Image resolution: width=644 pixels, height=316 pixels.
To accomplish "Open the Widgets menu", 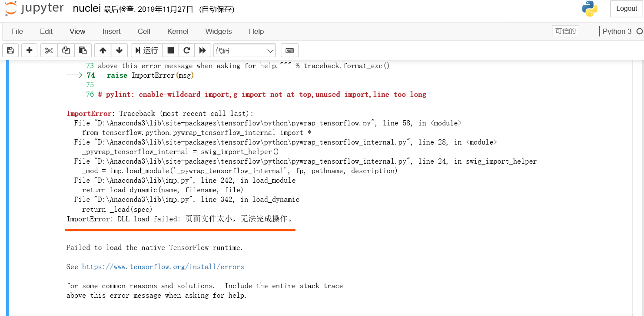I will (x=218, y=31).
